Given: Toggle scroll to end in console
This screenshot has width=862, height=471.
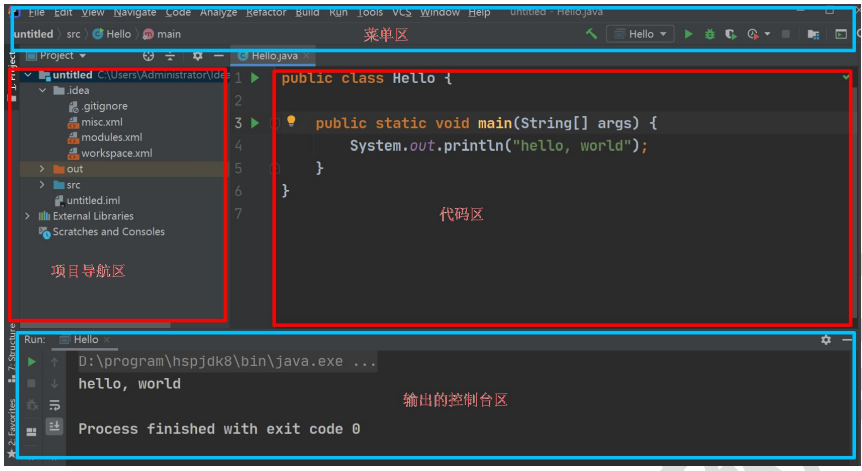Looking at the screenshot, I should click(54, 426).
